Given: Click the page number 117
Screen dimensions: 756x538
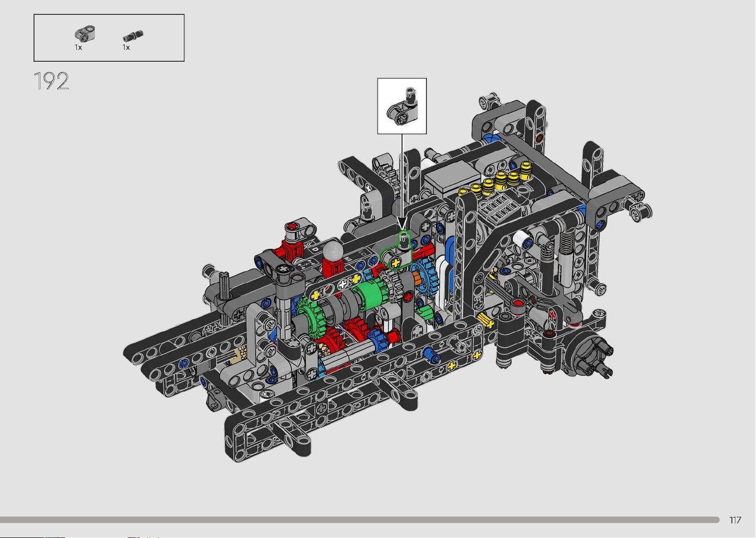Looking at the screenshot, I should click(x=735, y=520).
